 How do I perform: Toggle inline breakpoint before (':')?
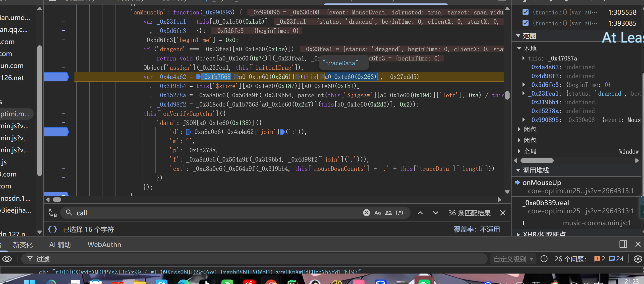pos(282,132)
